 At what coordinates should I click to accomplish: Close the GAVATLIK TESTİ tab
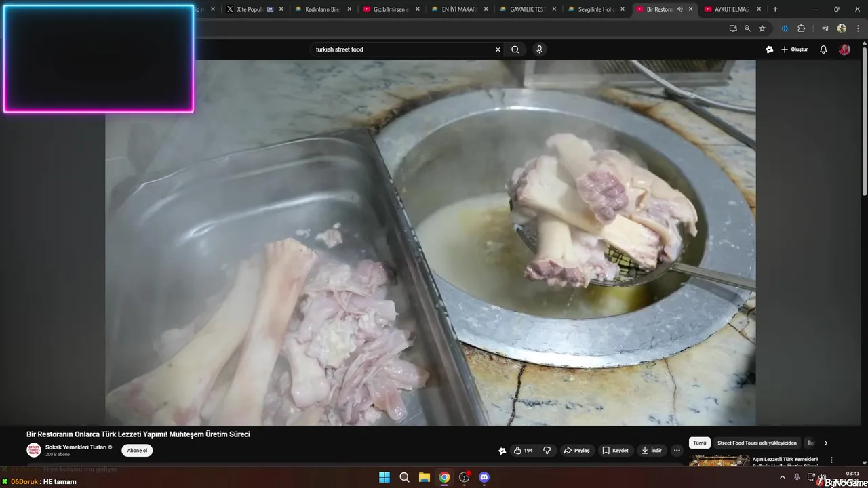coord(554,9)
